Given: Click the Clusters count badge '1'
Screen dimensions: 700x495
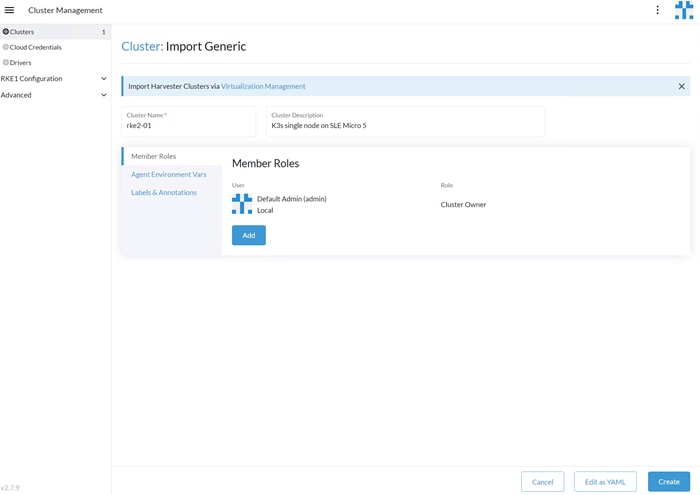Looking at the screenshot, I should 104,32.
